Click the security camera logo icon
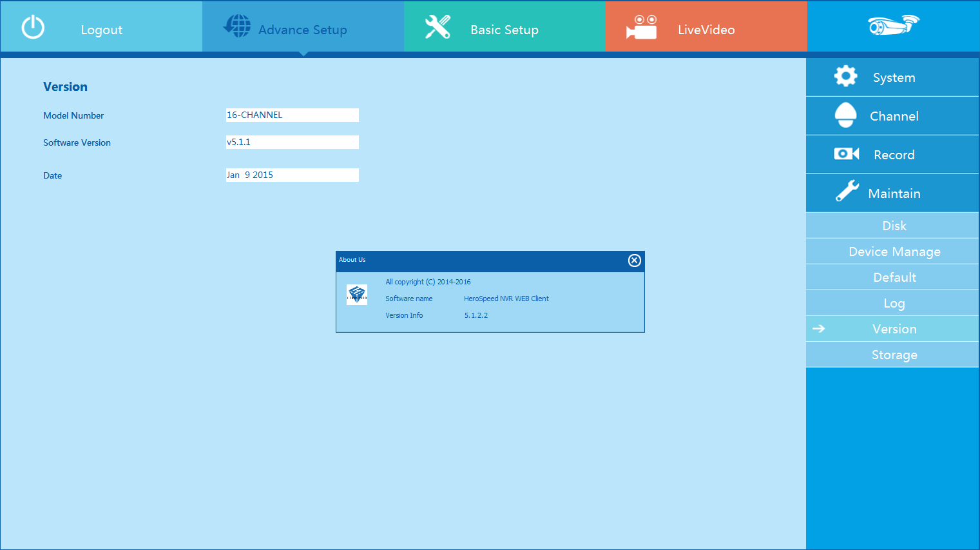Screen dimensions: 980x550 coord(893,25)
